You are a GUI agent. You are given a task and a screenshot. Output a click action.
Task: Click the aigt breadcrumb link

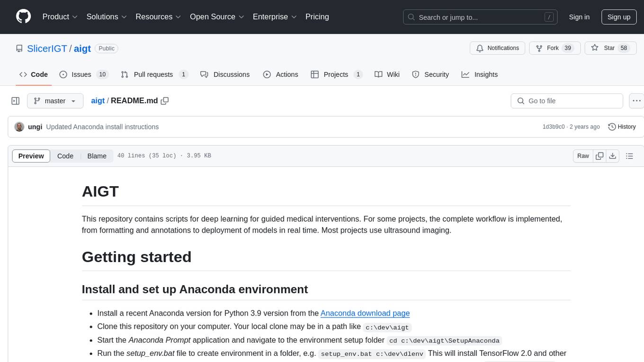[x=98, y=101]
